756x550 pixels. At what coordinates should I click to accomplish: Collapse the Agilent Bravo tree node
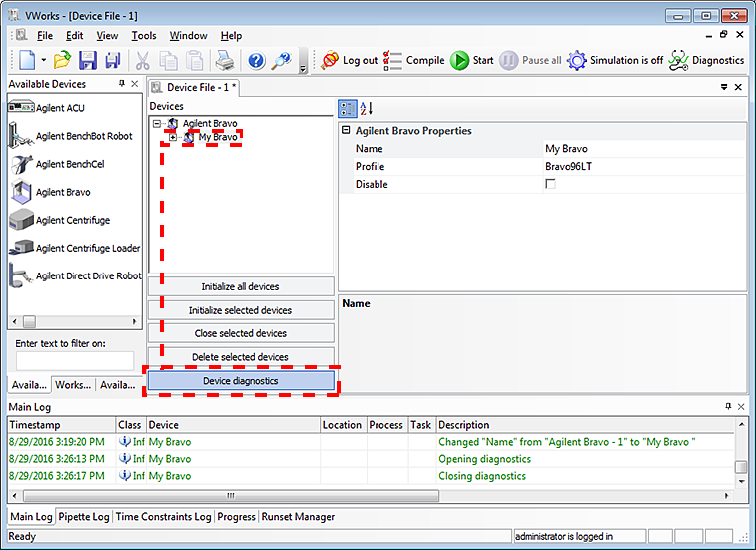(x=157, y=124)
